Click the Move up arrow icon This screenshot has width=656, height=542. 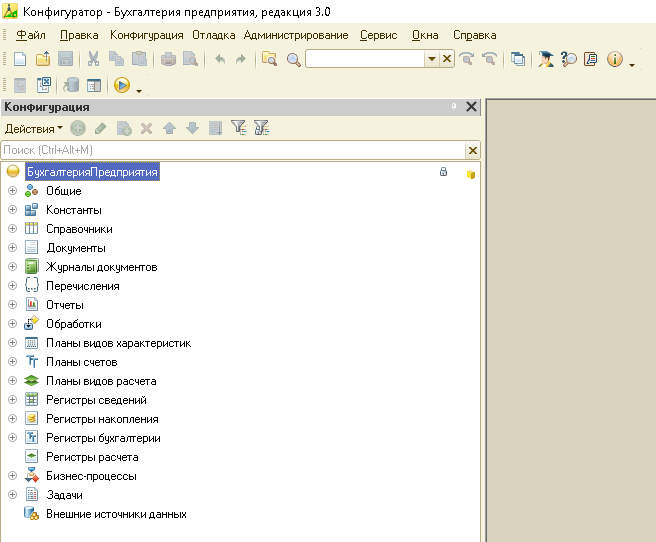pos(169,128)
